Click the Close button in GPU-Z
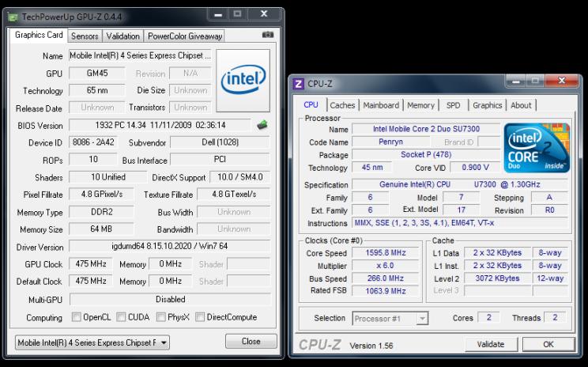The image size is (588, 367). pyautogui.click(x=251, y=342)
